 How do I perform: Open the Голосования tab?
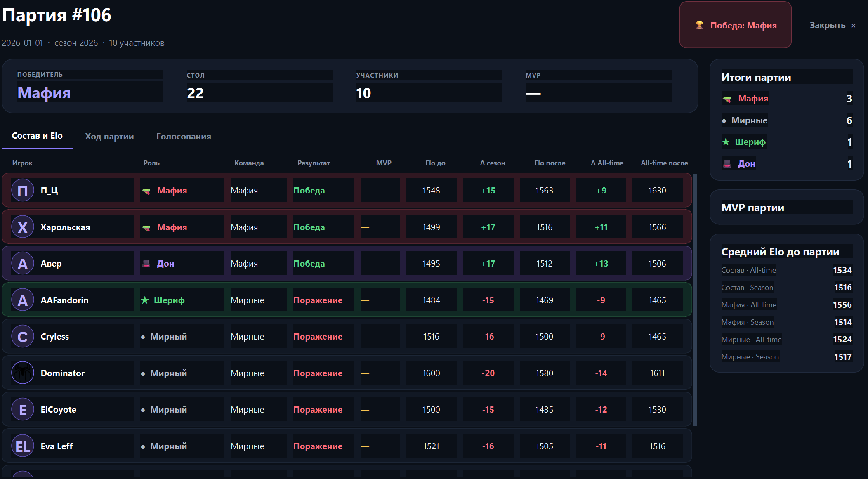[184, 137]
